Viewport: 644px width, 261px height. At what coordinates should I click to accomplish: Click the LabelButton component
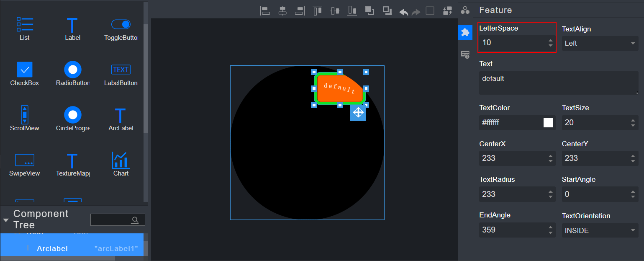click(x=121, y=74)
